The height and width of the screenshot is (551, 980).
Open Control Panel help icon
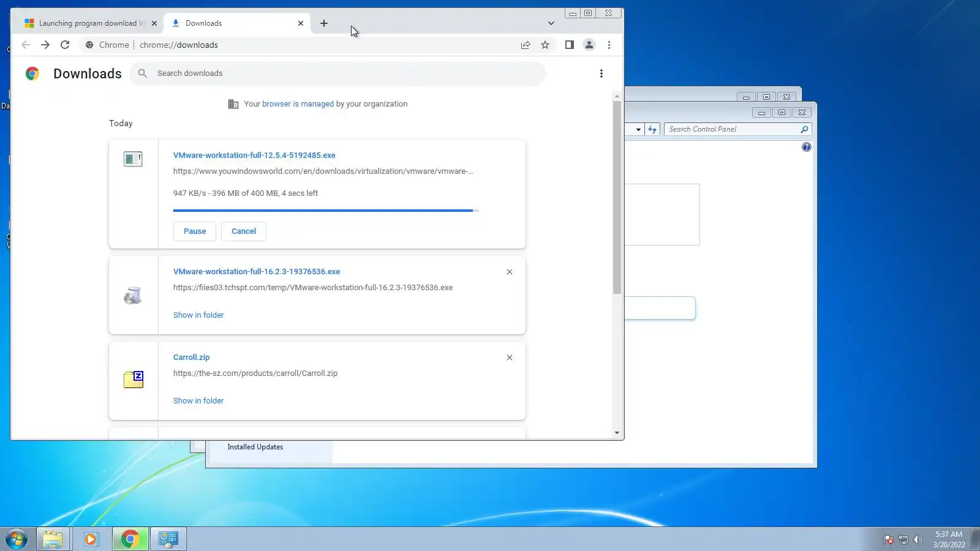(807, 147)
